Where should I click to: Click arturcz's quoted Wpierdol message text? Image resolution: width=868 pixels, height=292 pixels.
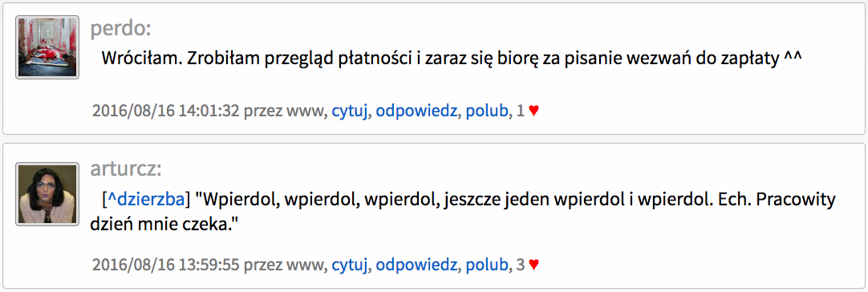point(462,213)
